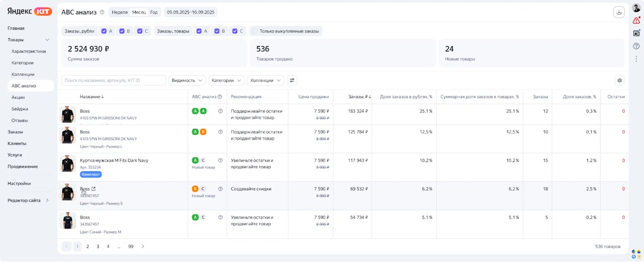Click the info icon in ABC анализ column header
The width and height of the screenshot is (644, 262).
[x=220, y=97]
